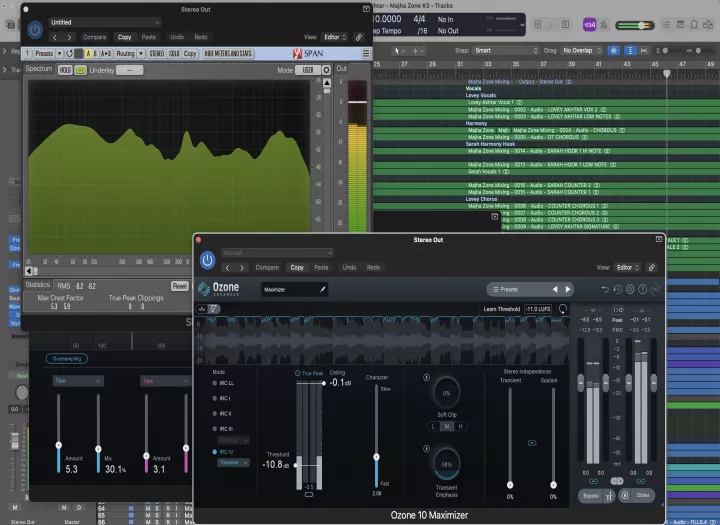
Task: Open SPAN Routing dropdown arrow
Action: click(x=141, y=54)
